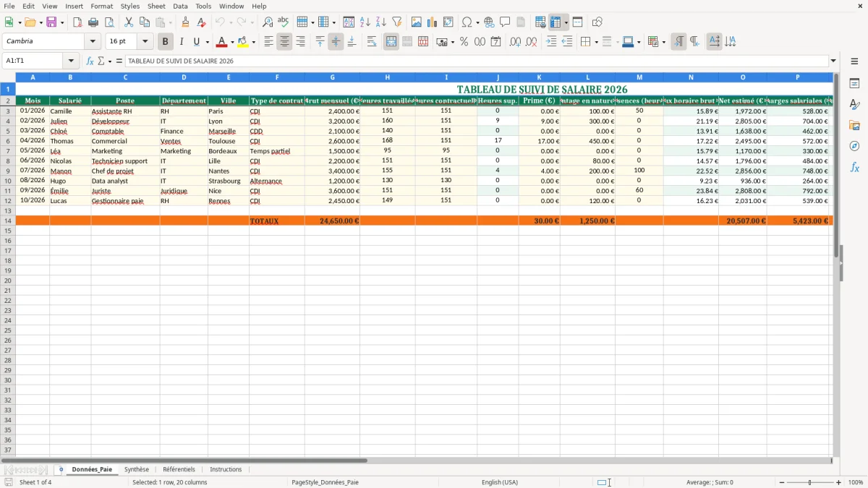The image size is (868, 488).
Task: Open the Font Size dropdown arrow
Action: tap(145, 42)
